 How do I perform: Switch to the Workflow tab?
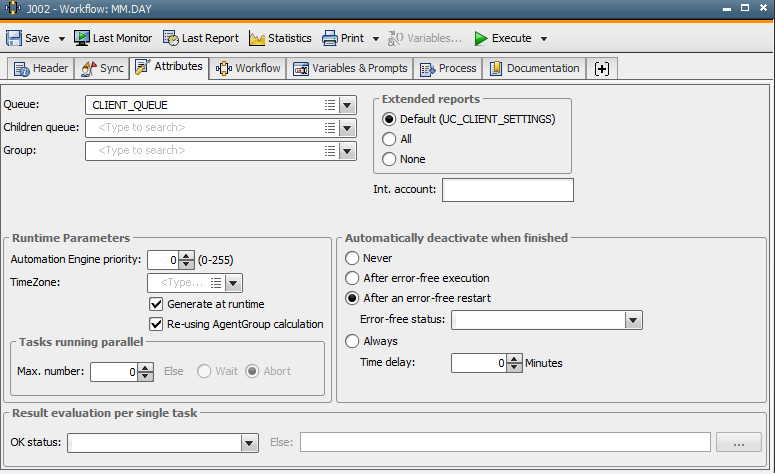[248, 68]
